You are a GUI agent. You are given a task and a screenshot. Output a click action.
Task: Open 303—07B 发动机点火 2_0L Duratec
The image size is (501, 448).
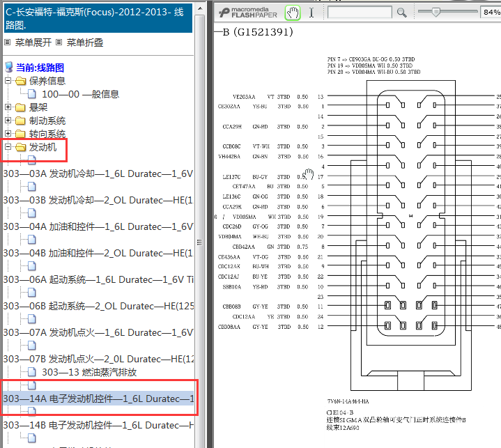(98, 360)
